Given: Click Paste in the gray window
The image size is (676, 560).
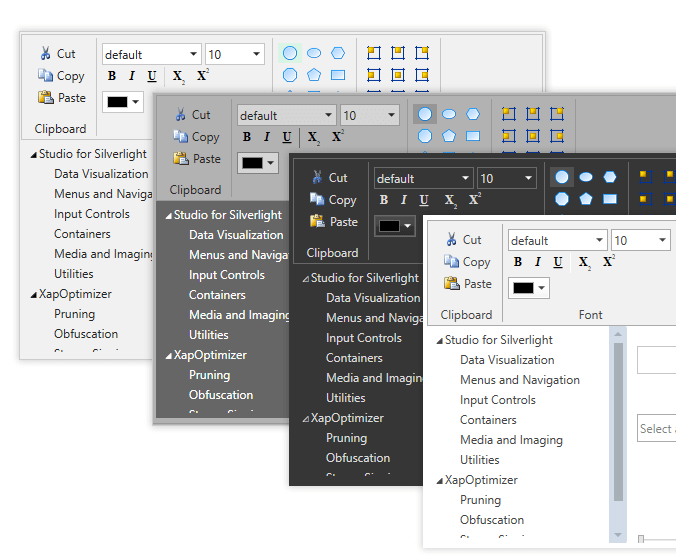Looking at the screenshot, I should (x=197, y=159).
